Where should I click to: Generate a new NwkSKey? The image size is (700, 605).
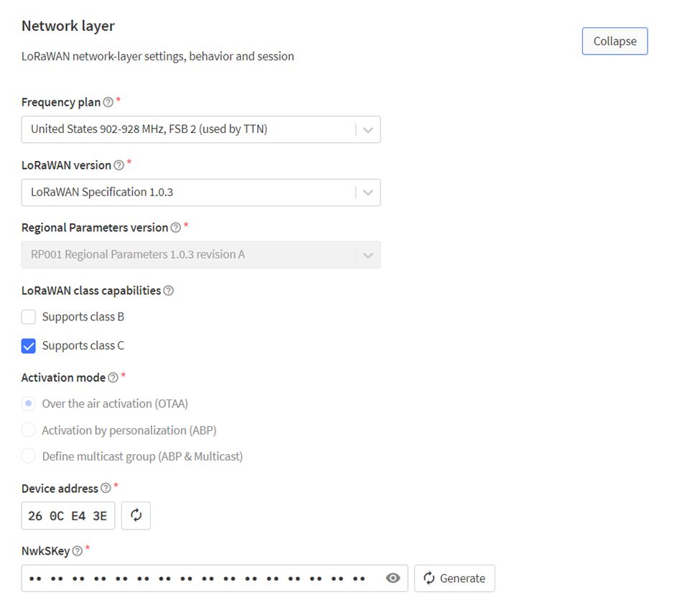[x=454, y=578]
